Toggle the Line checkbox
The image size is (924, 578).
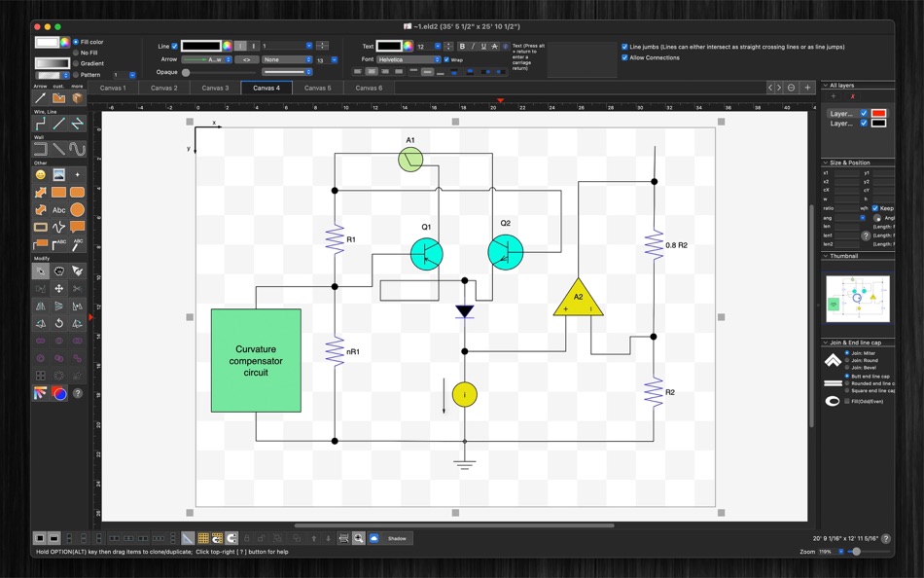174,46
